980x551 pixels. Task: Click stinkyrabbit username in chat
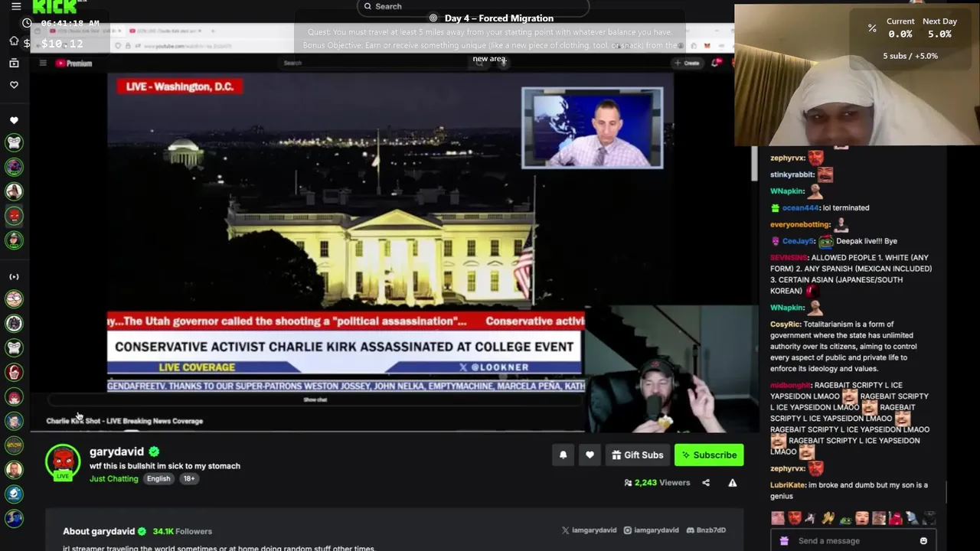[792, 174]
